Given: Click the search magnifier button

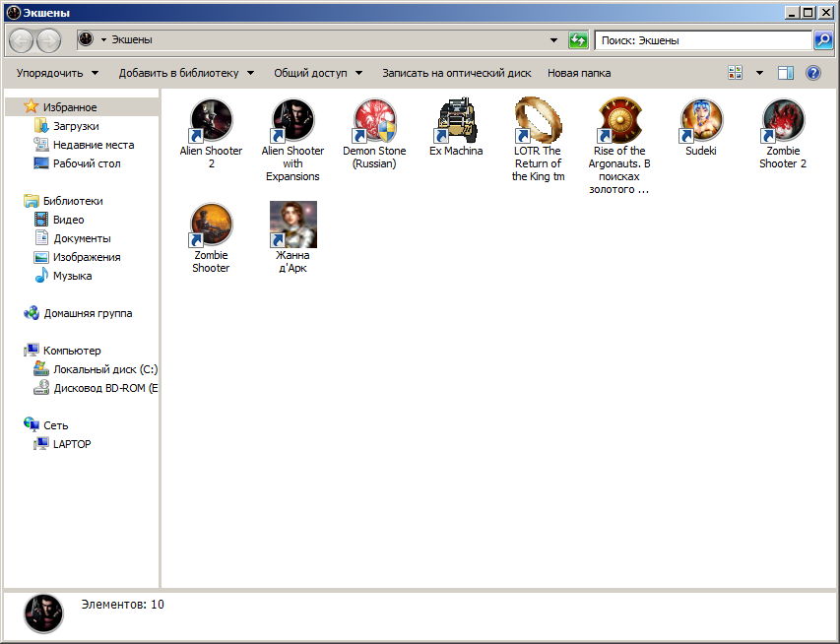Looking at the screenshot, I should 823,40.
